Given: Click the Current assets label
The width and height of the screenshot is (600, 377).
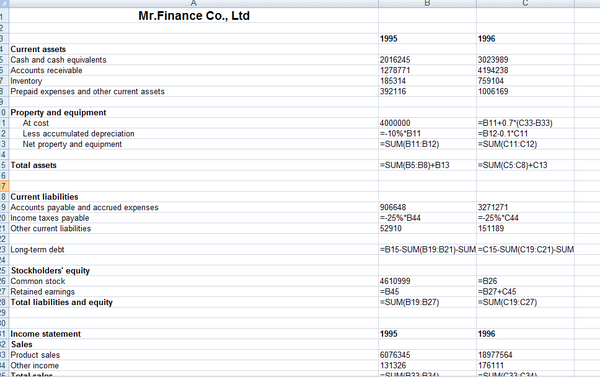Looking at the screenshot, I should pos(38,49).
